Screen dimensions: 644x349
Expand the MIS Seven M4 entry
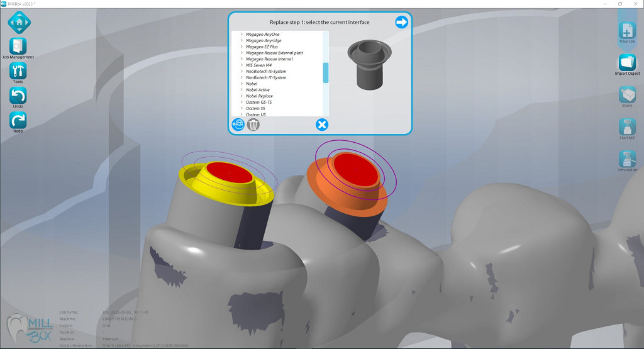tap(241, 65)
